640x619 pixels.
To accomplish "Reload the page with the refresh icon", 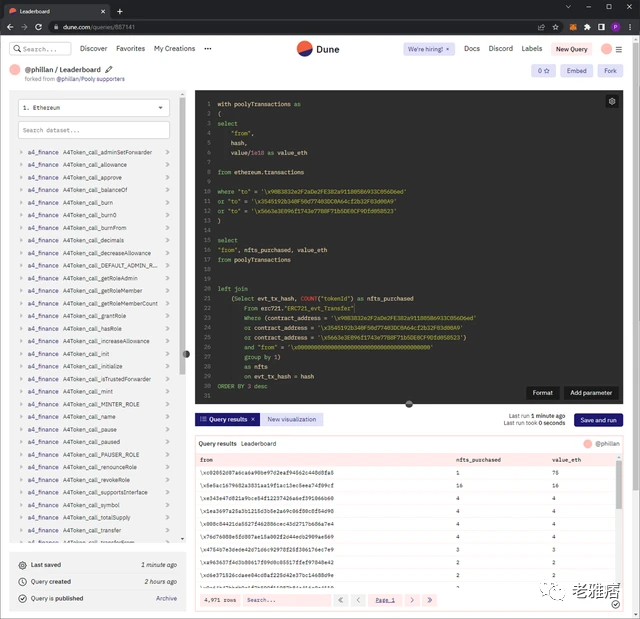I will pyautogui.click(x=38, y=27).
